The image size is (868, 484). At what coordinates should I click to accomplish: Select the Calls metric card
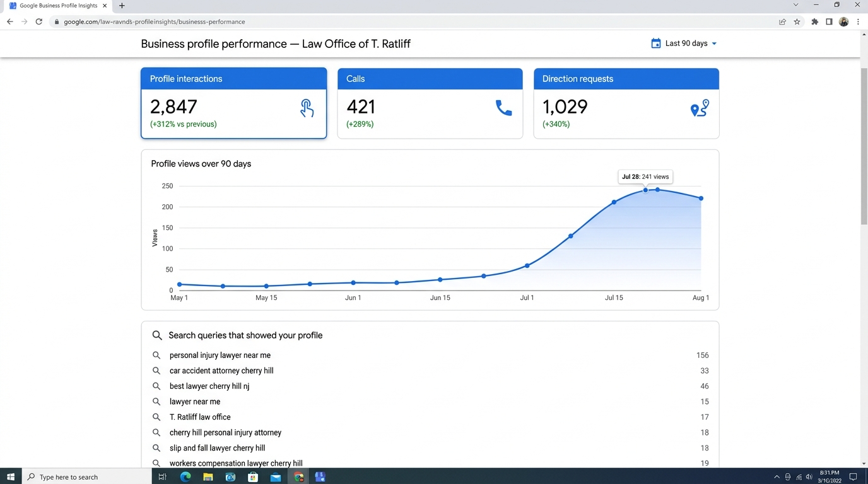[x=430, y=103]
